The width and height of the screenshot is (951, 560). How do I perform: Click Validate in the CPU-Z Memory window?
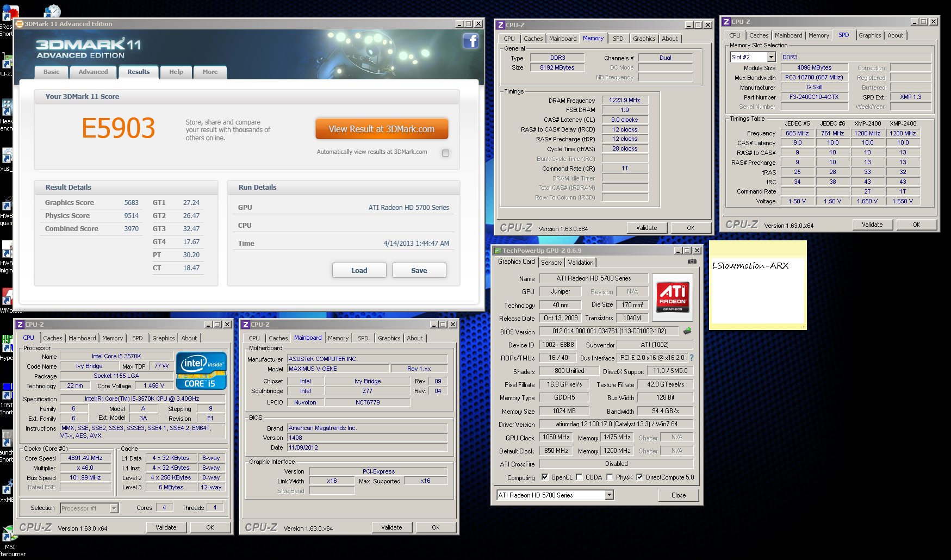[647, 228]
